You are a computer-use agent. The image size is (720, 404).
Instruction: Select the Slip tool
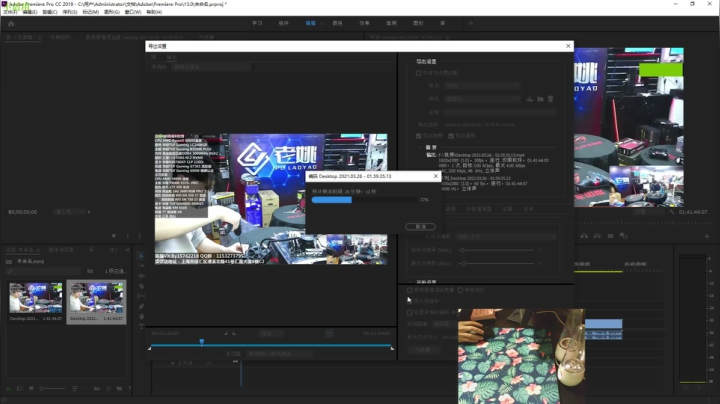(x=141, y=296)
